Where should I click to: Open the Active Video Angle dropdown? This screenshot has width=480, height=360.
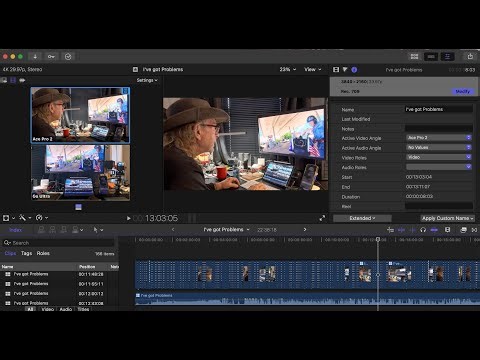tap(439, 138)
